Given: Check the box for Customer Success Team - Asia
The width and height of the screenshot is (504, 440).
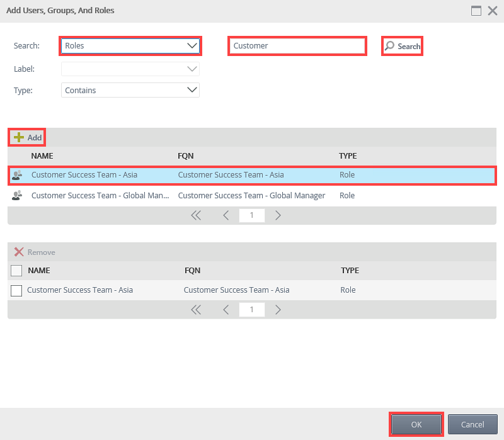Looking at the screenshot, I should tap(16, 290).
